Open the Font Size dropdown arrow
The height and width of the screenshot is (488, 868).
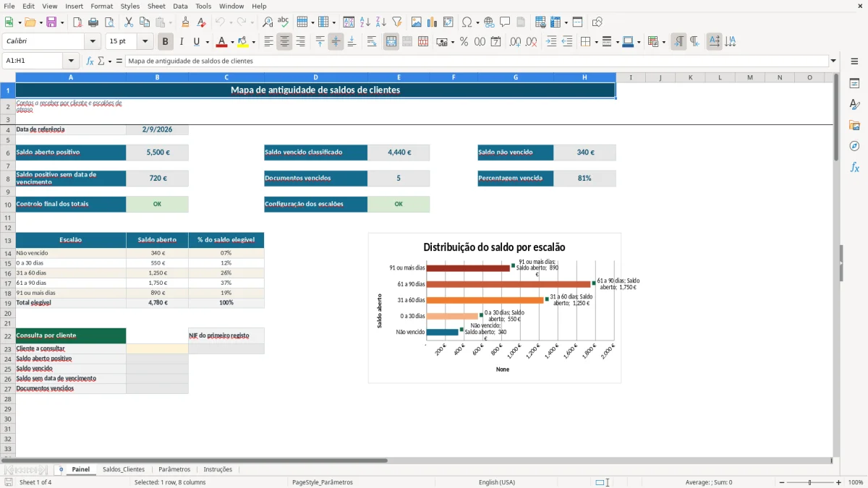(145, 42)
